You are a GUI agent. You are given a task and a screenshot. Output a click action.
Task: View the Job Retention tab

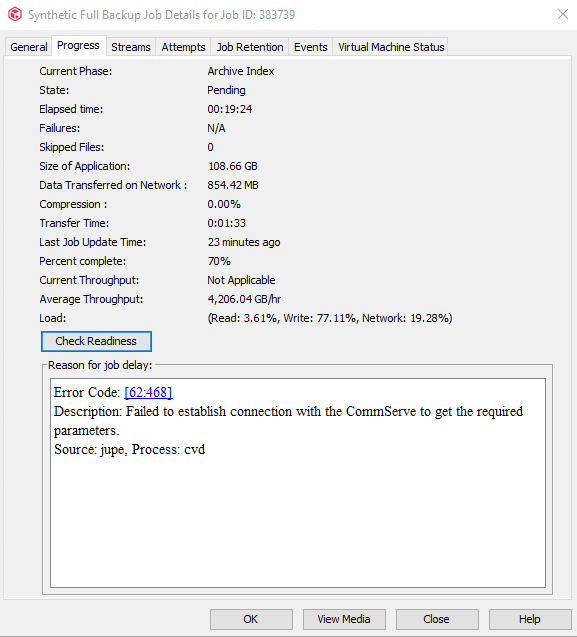[x=250, y=47]
